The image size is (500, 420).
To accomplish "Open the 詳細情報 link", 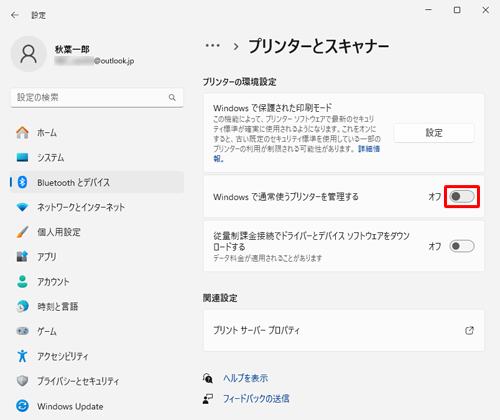I will pyautogui.click(x=369, y=149).
